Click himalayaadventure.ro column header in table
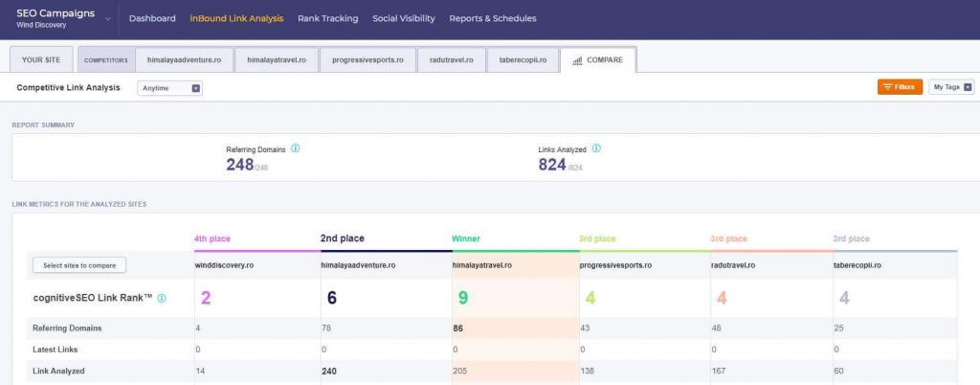 (x=358, y=265)
